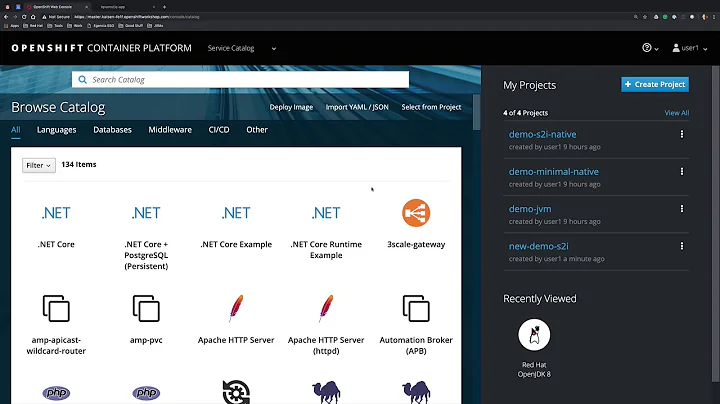This screenshot has width=720, height=404.
Task: Click Select from Project link
Action: (431, 107)
